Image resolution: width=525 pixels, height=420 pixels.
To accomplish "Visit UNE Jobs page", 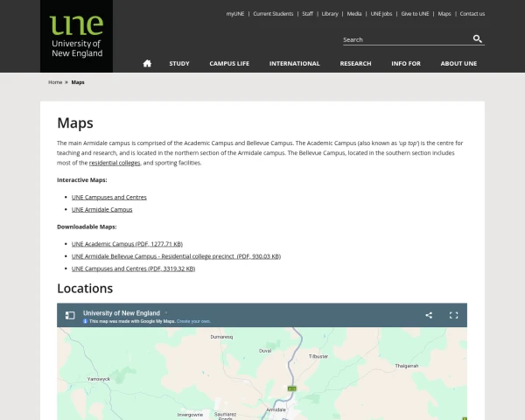I will (381, 14).
